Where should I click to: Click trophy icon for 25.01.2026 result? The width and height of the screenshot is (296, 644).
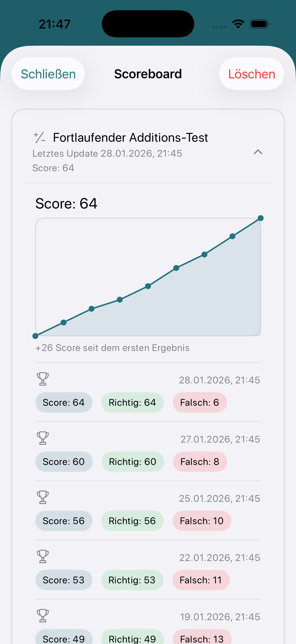43,497
